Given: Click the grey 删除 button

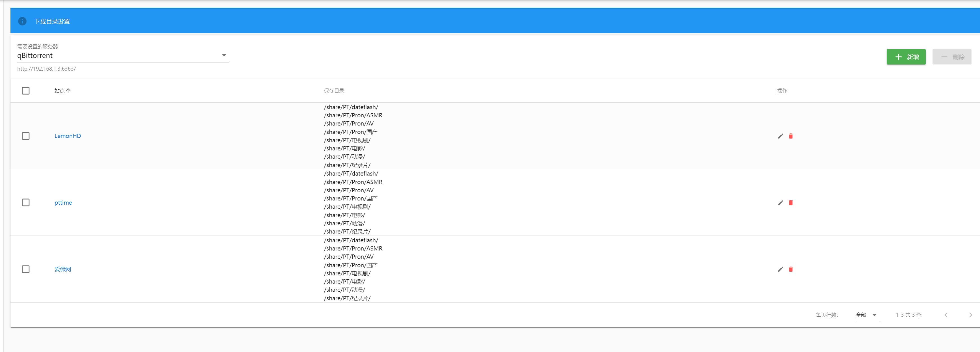Looking at the screenshot, I should (951, 57).
